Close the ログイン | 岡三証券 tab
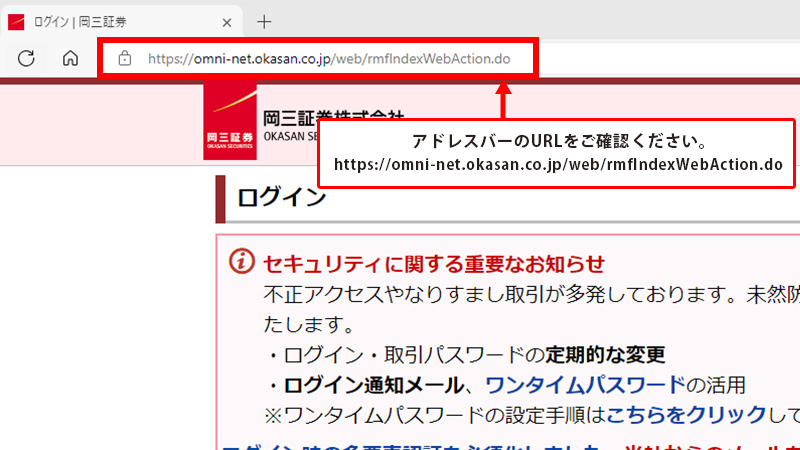The image size is (800, 450). 226,21
